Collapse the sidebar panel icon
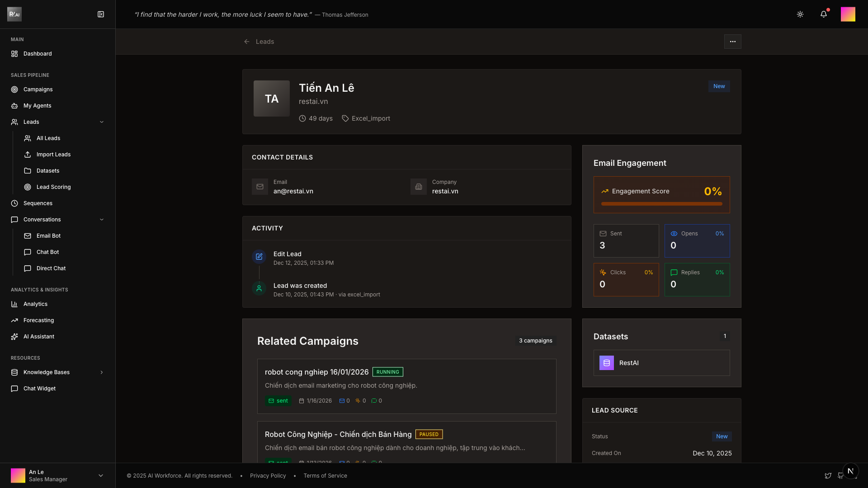868x488 pixels. 101,14
